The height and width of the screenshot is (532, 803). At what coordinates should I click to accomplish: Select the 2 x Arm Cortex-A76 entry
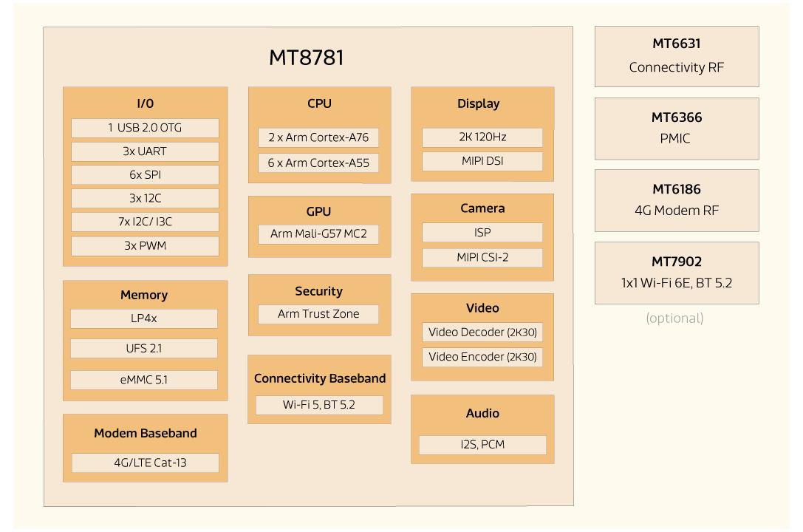pyautogui.click(x=318, y=137)
